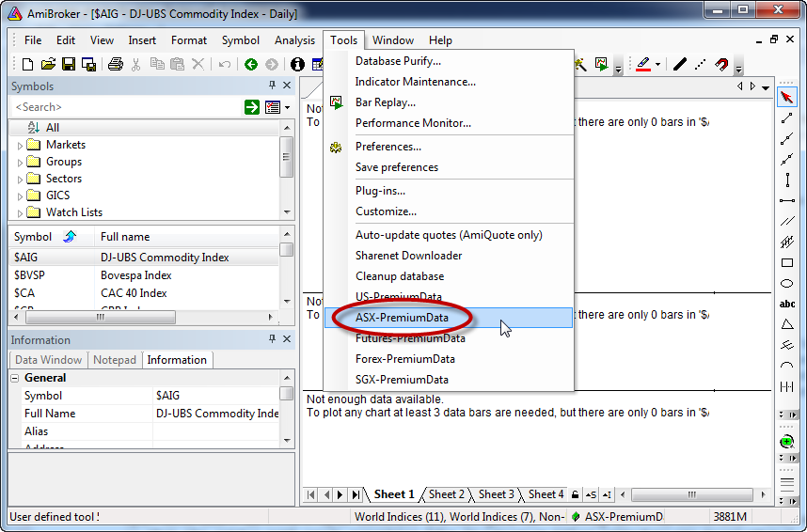
Task: Select the triangle drawing tool
Action: coord(787,324)
